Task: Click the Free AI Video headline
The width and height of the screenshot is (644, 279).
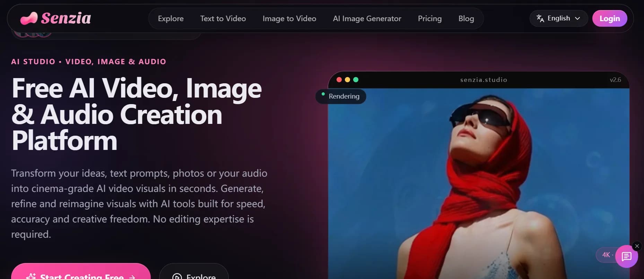Action: click(137, 114)
